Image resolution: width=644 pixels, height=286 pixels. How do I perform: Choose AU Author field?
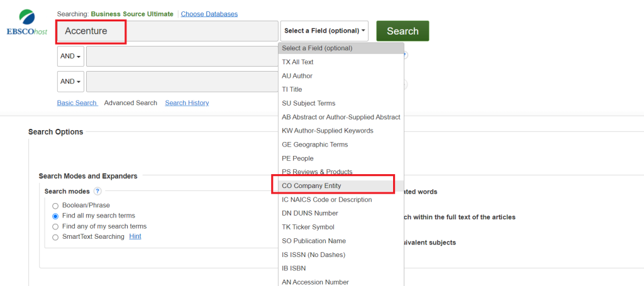(341, 76)
